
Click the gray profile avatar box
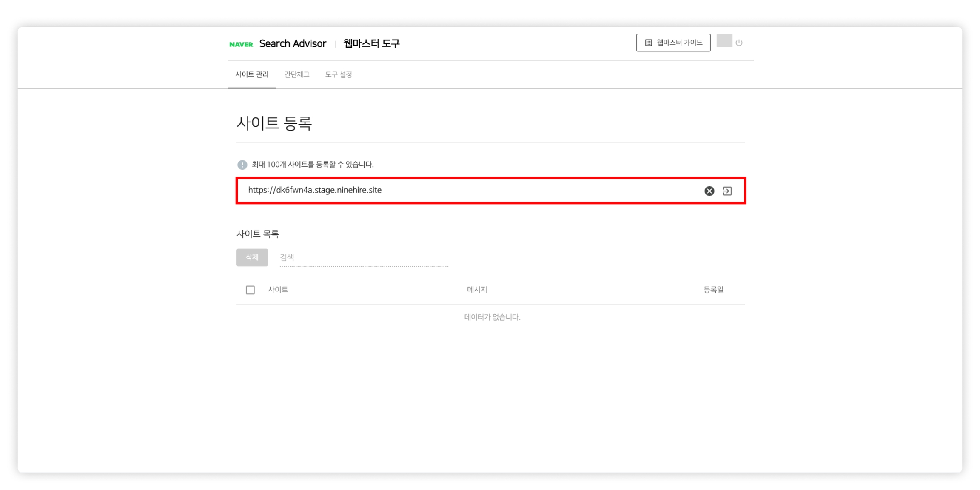point(724,41)
